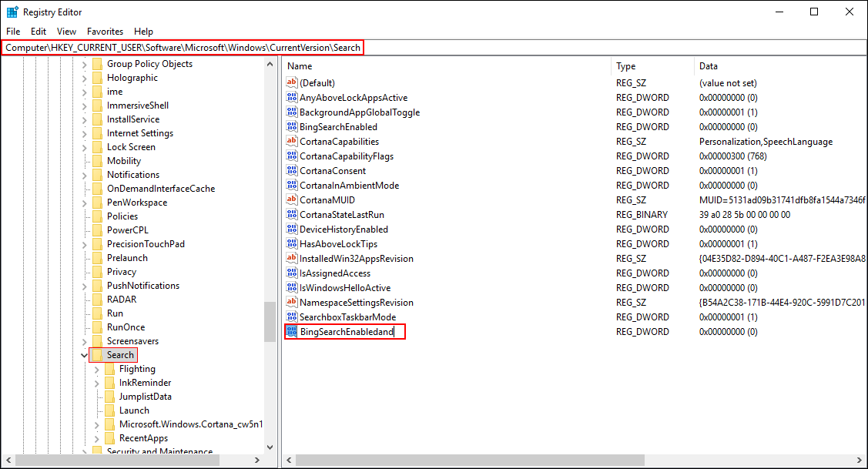Click the NamespaceSettingsRevision string icon
Screen dimensions: 868x469
292,303
